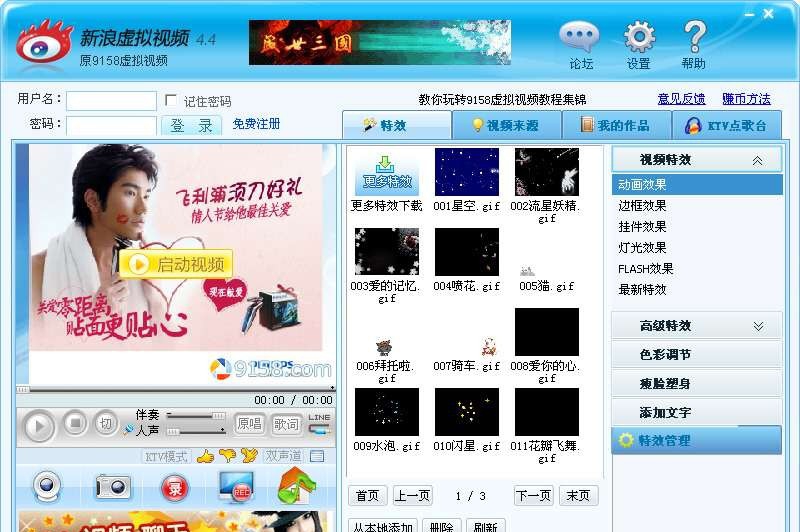Click the thumbs-down hand icon
The width and height of the screenshot is (800, 532).
pyautogui.click(x=228, y=455)
